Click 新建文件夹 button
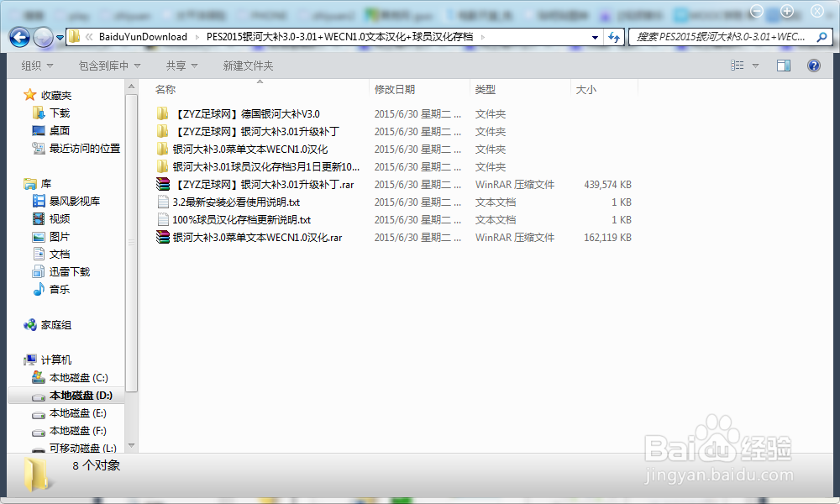This screenshot has height=504, width=840. [248, 66]
